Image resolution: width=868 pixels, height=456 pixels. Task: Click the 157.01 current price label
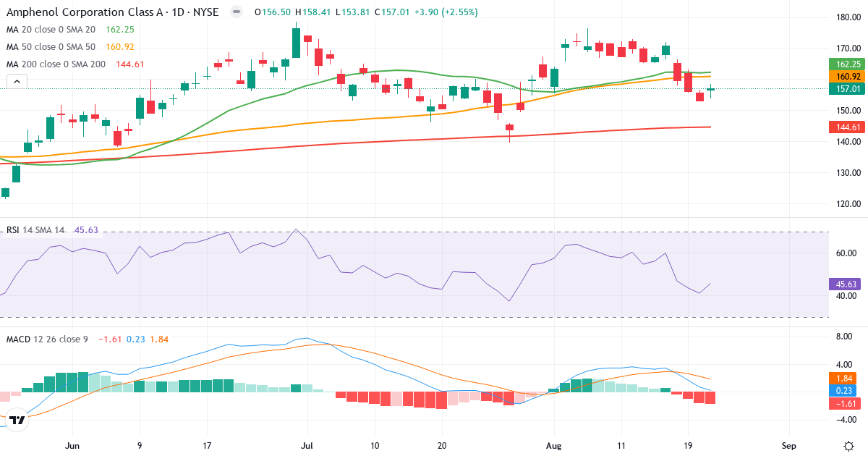(848, 88)
